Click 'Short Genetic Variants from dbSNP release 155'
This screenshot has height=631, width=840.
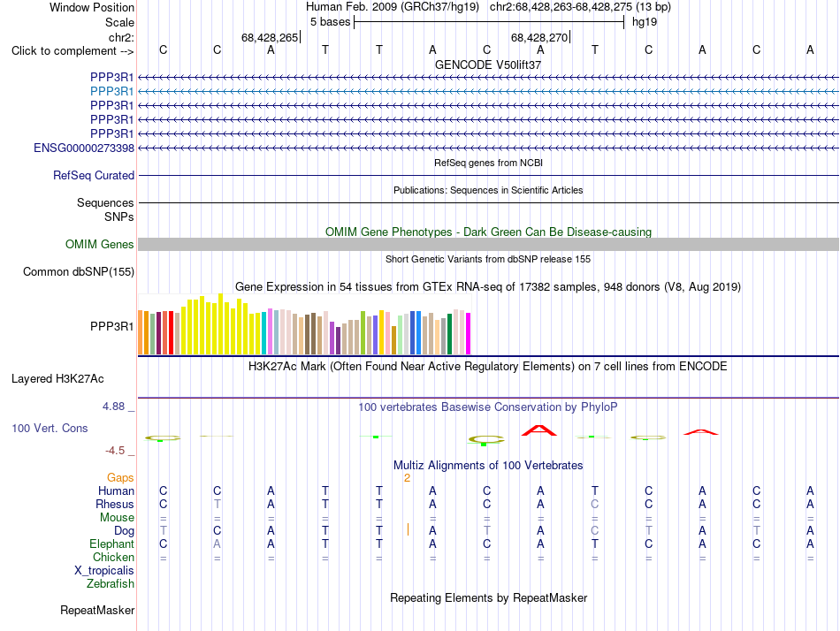click(488, 259)
